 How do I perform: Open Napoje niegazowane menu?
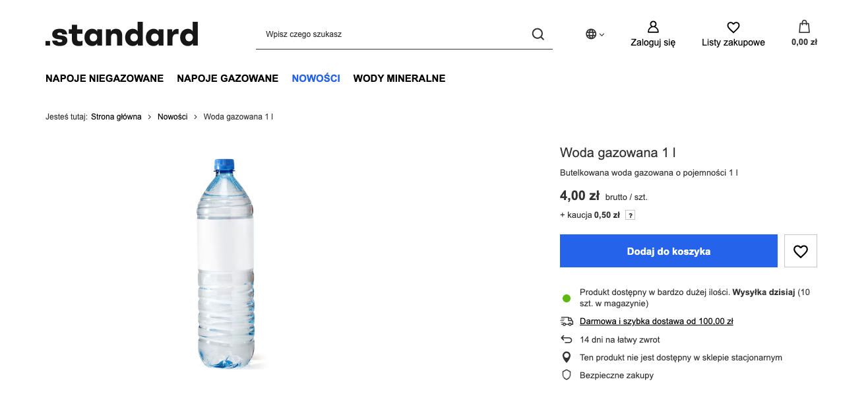click(x=104, y=79)
